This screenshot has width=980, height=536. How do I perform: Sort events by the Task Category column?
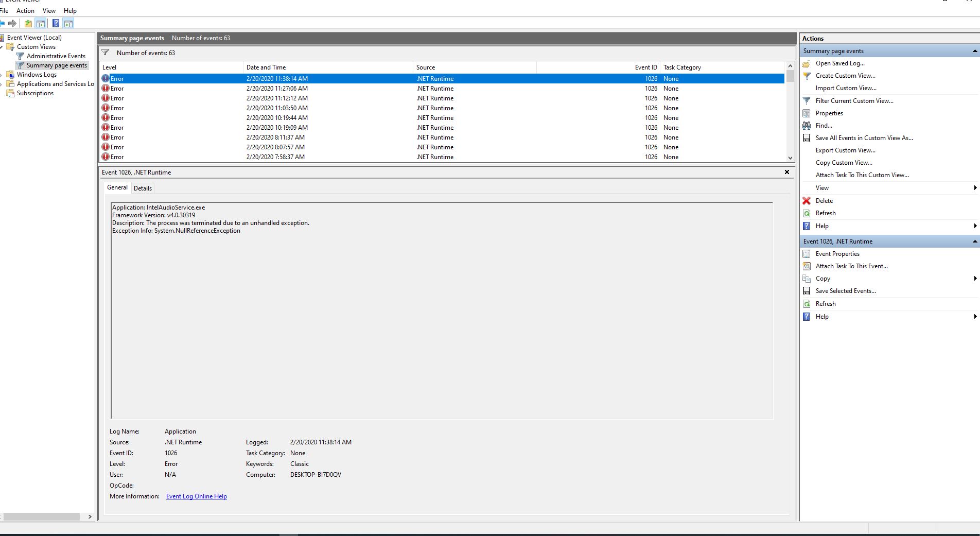(722, 67)
